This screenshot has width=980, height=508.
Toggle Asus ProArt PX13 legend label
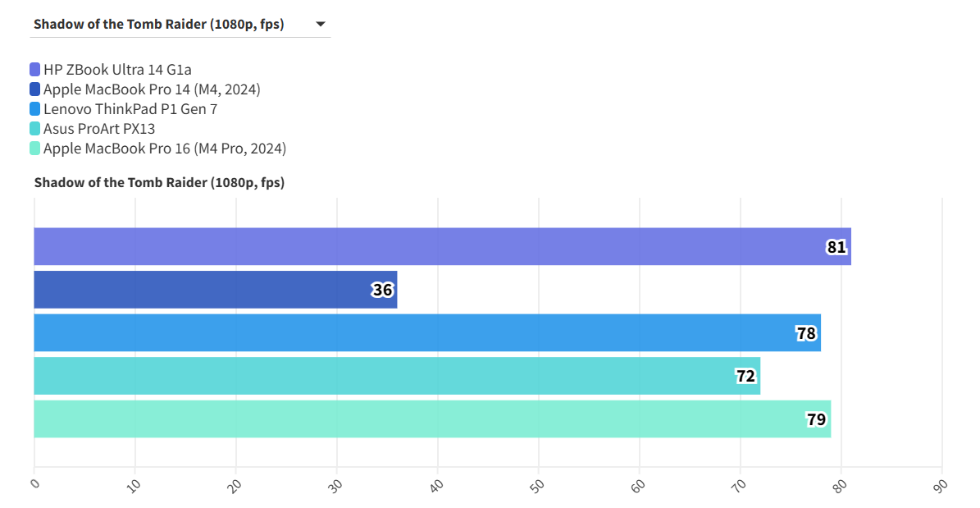tap(99, 129)
